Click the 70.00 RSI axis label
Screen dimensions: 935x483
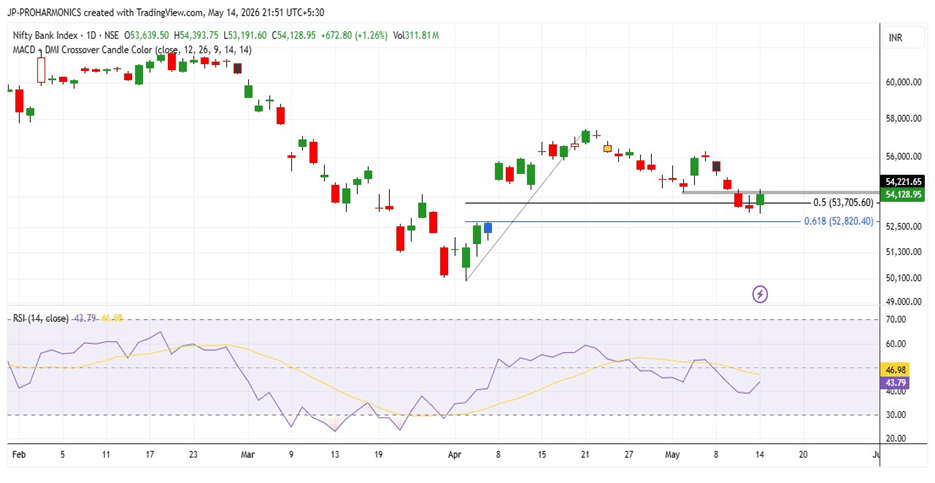895,320
